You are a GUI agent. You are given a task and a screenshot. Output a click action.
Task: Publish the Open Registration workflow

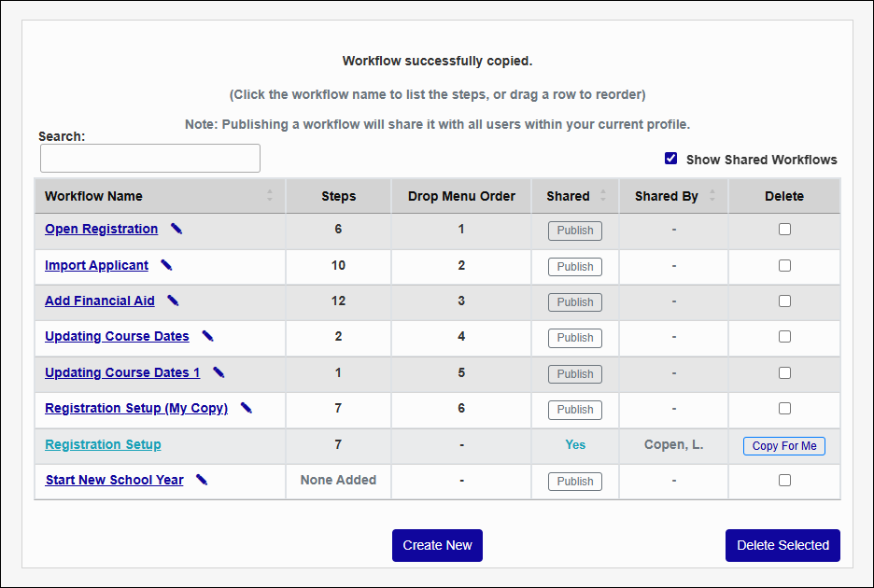pyautogui.click(x=575, y=231)
